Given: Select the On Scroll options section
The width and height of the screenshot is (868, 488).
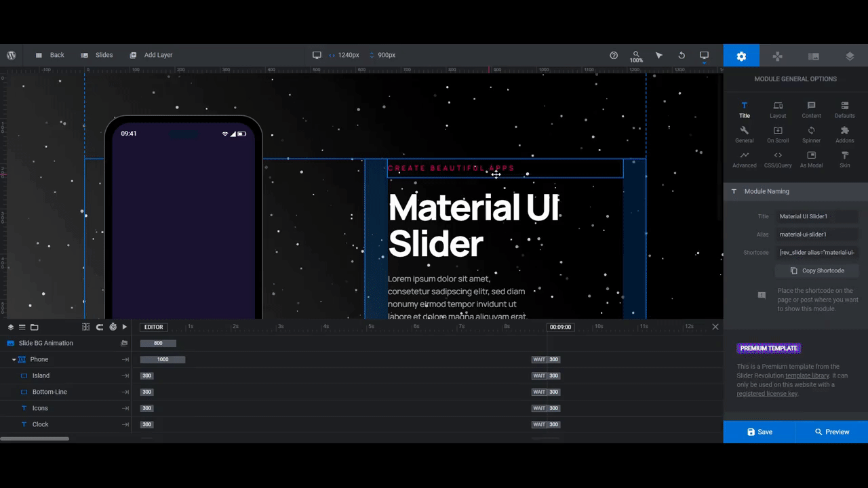Looking at the screenshot, I should click(778, 135).
